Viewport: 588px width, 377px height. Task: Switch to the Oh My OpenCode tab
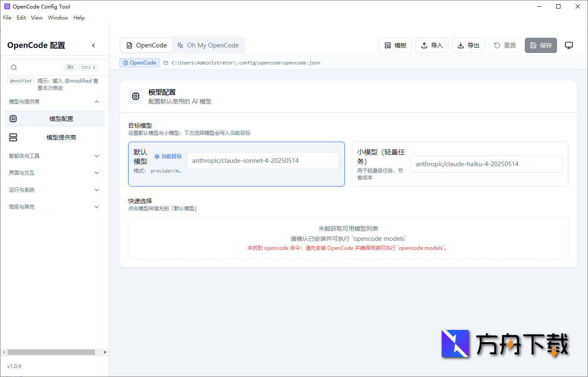[x=209, y=45]
